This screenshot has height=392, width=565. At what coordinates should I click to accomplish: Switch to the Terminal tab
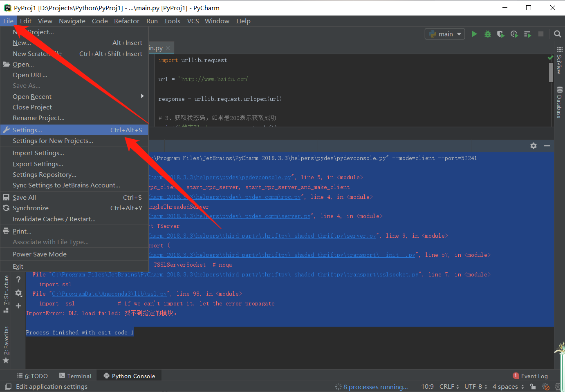pos(75,375)
